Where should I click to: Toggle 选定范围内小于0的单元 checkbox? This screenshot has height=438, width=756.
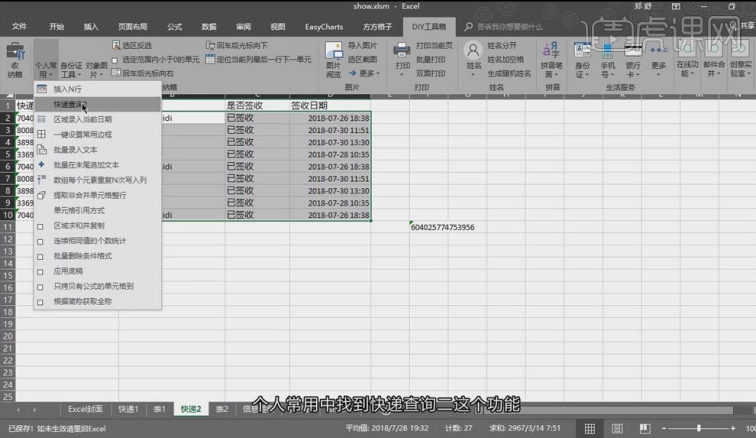(x=115, y=60)
